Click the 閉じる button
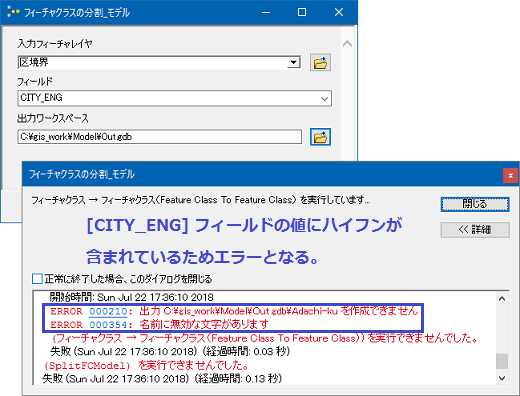This screenshot has width=520, height=396. pos(475,204)
